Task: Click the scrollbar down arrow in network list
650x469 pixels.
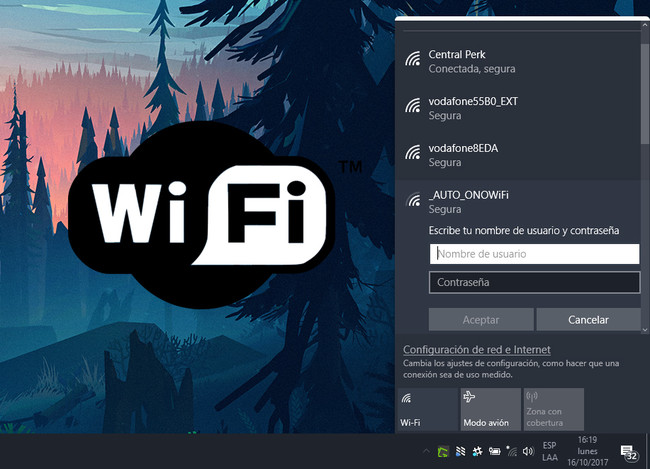Action: click(x=645, y=330)
